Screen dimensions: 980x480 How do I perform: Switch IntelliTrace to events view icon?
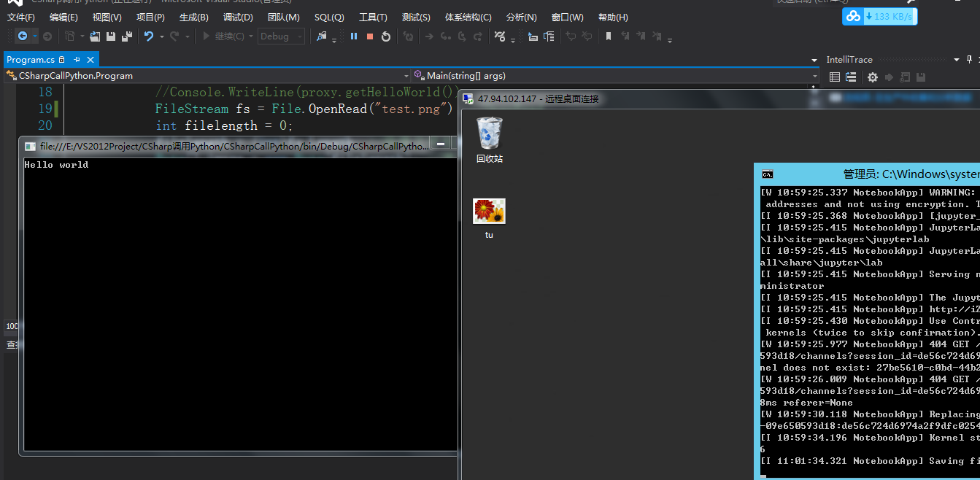tap(835, 77)
